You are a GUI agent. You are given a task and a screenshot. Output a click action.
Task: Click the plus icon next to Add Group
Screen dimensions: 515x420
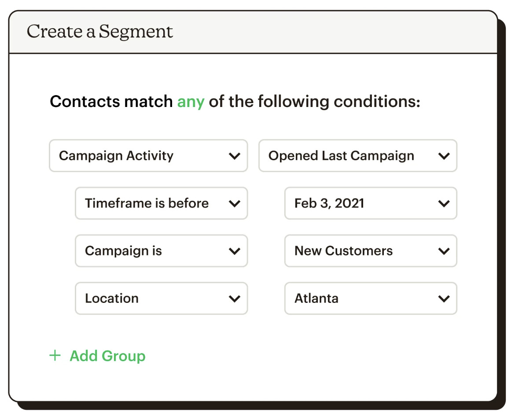coord(55,356)
